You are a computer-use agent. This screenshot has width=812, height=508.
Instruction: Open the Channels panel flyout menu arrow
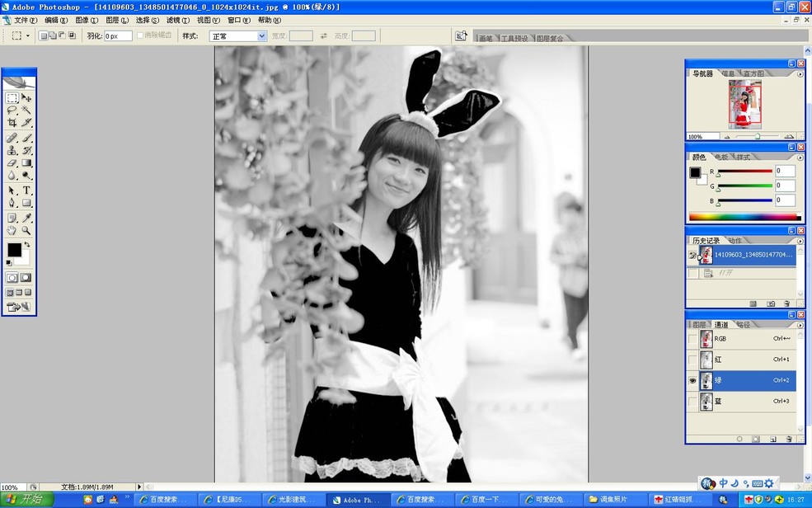(800, 323)
